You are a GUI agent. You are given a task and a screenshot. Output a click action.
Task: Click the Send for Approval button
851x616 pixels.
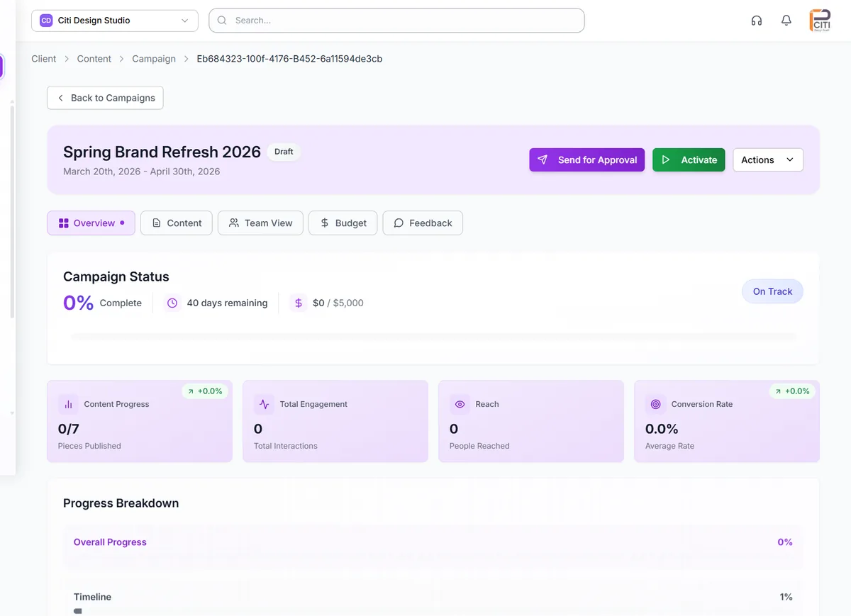click(586, 159)
